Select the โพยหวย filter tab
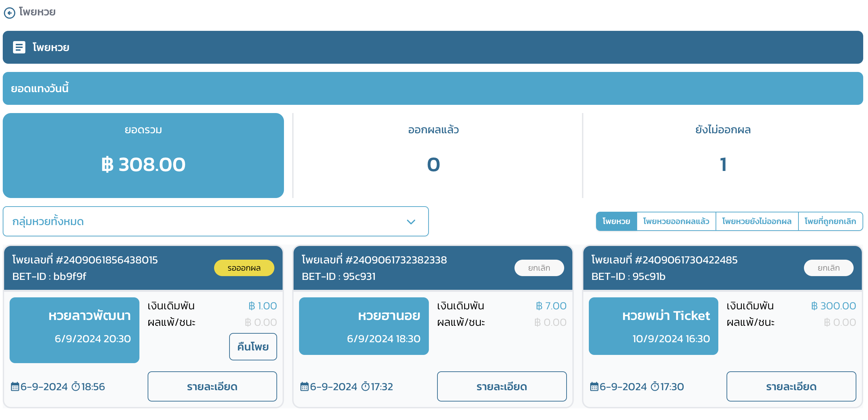 click(616, 221)
